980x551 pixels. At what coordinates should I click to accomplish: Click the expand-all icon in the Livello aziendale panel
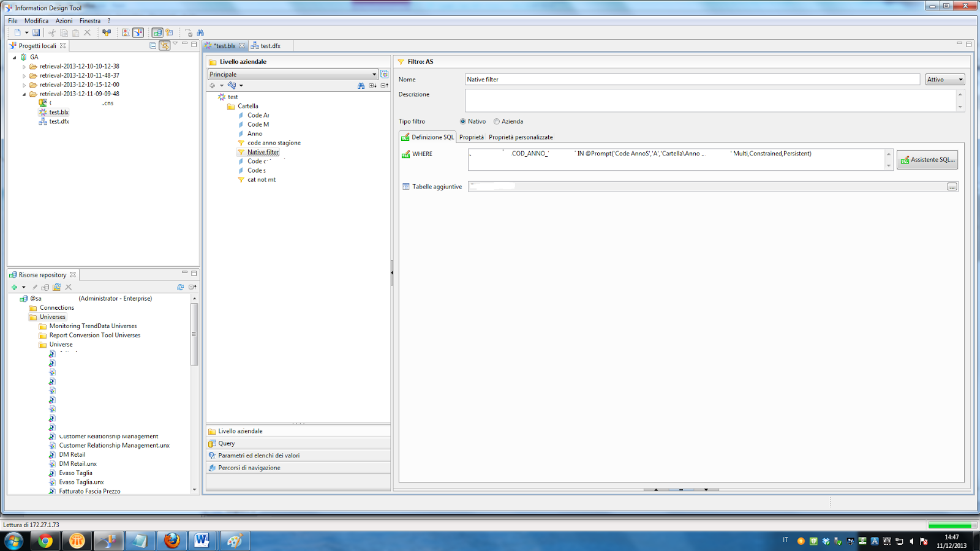tap(372, 85)
